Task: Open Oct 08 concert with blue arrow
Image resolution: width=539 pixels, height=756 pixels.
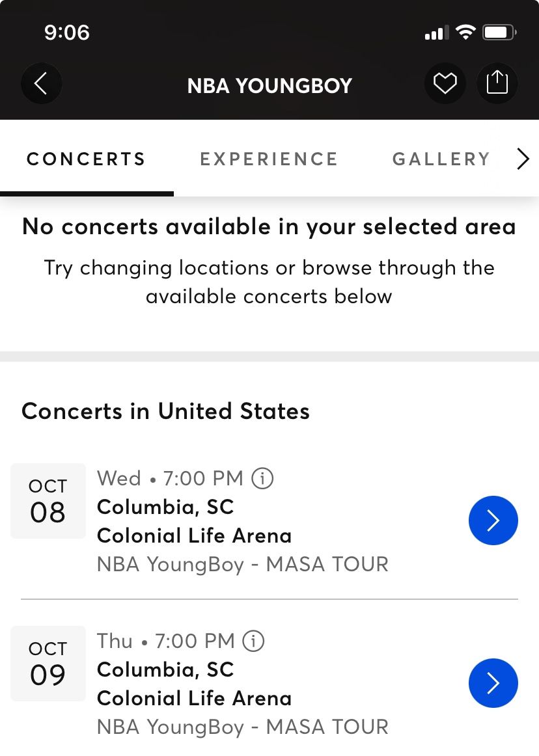Action: (x=493, y=520)
